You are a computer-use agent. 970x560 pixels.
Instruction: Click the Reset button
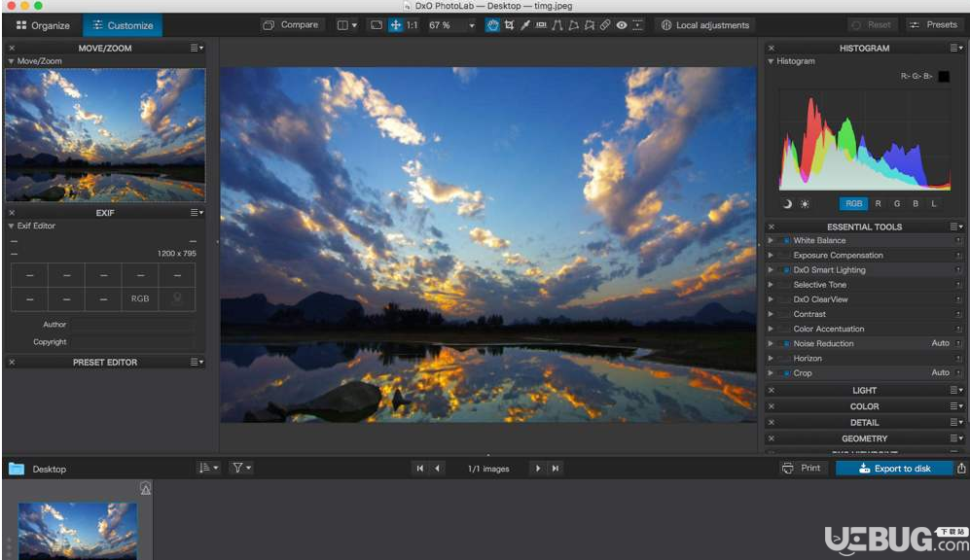(x=873, y=24)
